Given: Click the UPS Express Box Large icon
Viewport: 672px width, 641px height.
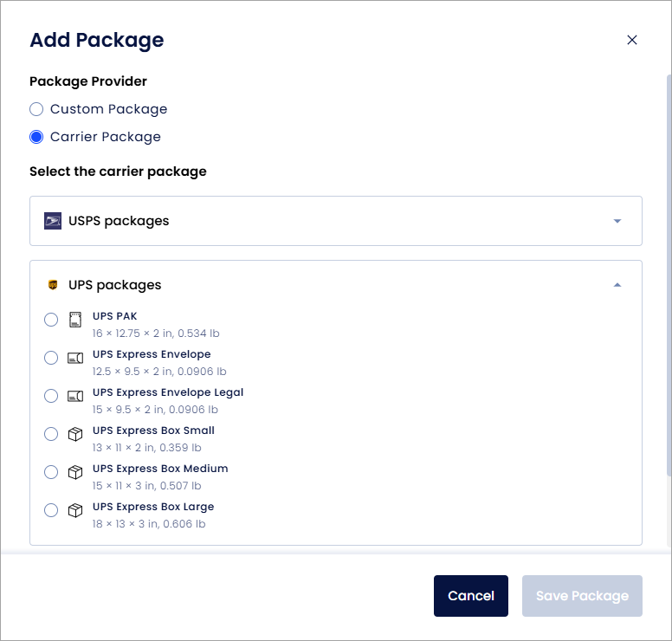Looking at the screenshot, I should tap(75, 510).
